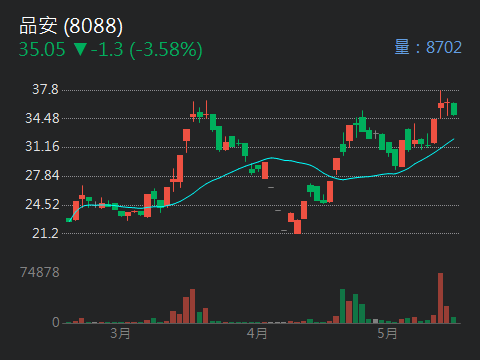
Task: Click the 34.48 price axis label
Action: pyautogui.click(x=42, y=118)
